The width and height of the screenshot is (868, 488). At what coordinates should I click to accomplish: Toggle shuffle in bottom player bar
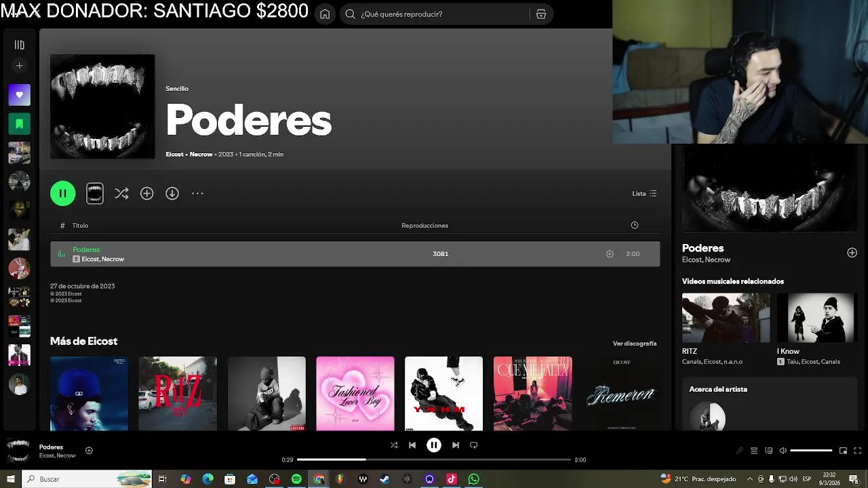(394, 445)
